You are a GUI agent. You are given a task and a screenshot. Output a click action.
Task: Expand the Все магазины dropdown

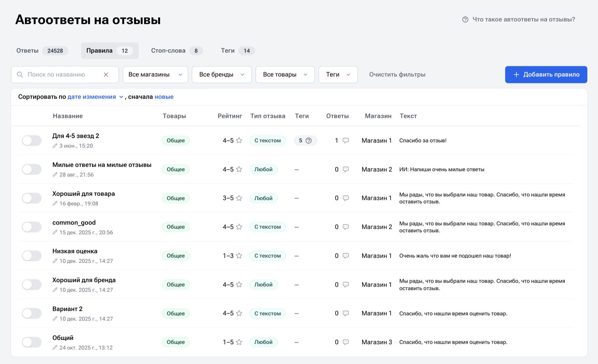tap(155, 75)
